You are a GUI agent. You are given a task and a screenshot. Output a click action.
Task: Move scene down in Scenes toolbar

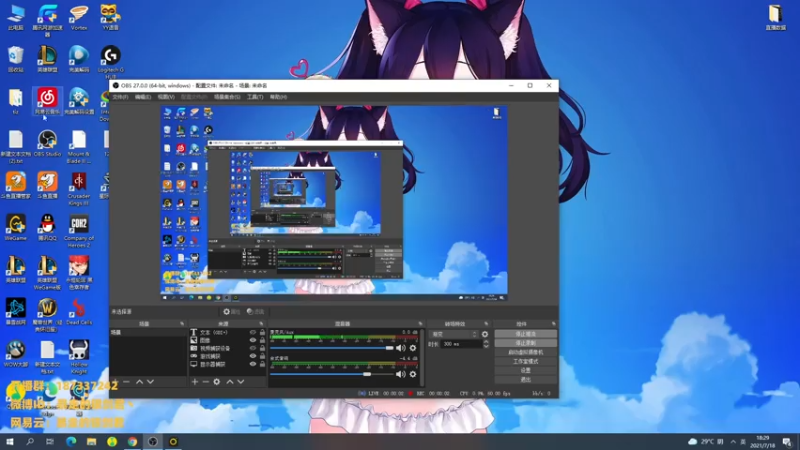click(151, 382)
